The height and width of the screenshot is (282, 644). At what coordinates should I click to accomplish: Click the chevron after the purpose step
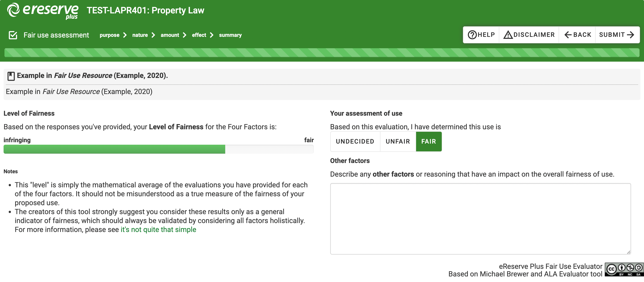point(125,35)
